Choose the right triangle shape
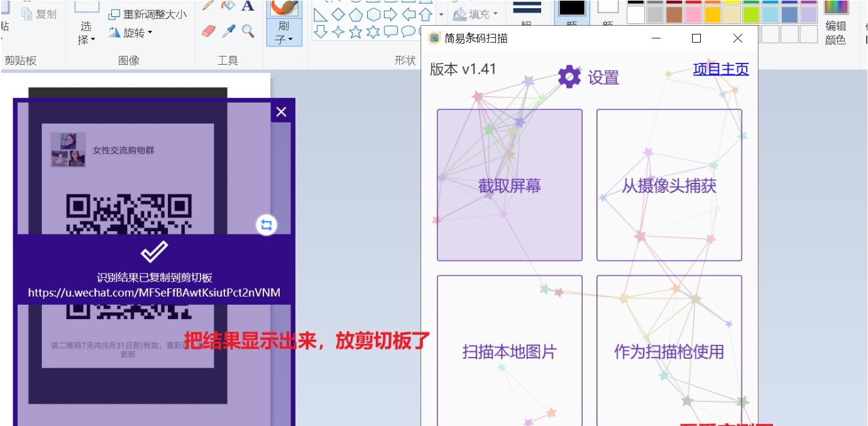Image resolution: width=868 pixels, height=426 pixels. (x=321, y=14)
